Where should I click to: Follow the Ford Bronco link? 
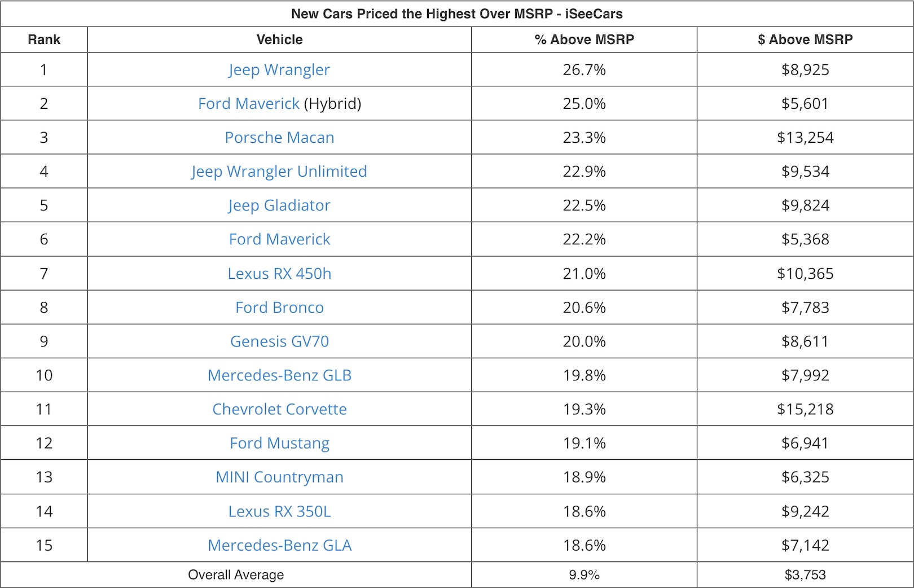click(x=279, y=308)
